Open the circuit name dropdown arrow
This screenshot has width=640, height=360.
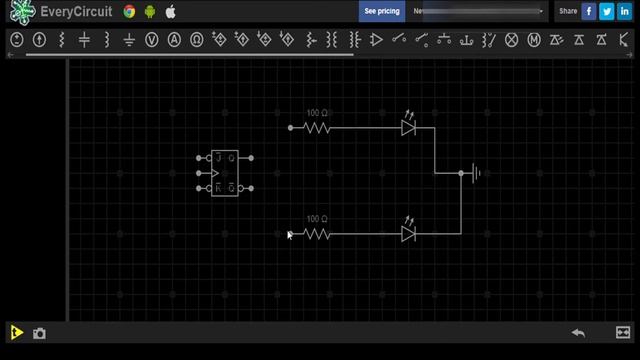(x=541, y=11)
